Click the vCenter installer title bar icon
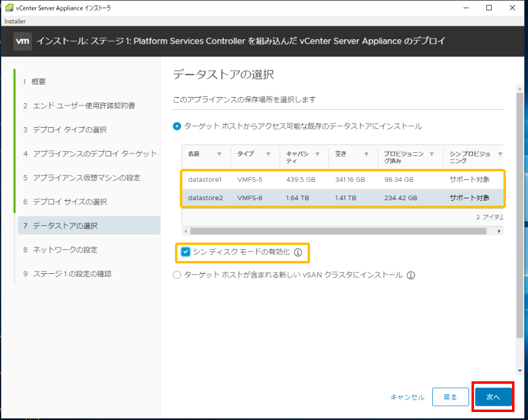 pos(9,8)
